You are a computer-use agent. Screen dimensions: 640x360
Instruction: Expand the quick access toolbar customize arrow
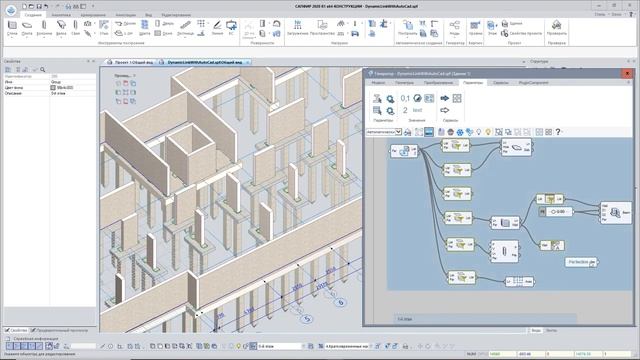[x=93, y=6]
